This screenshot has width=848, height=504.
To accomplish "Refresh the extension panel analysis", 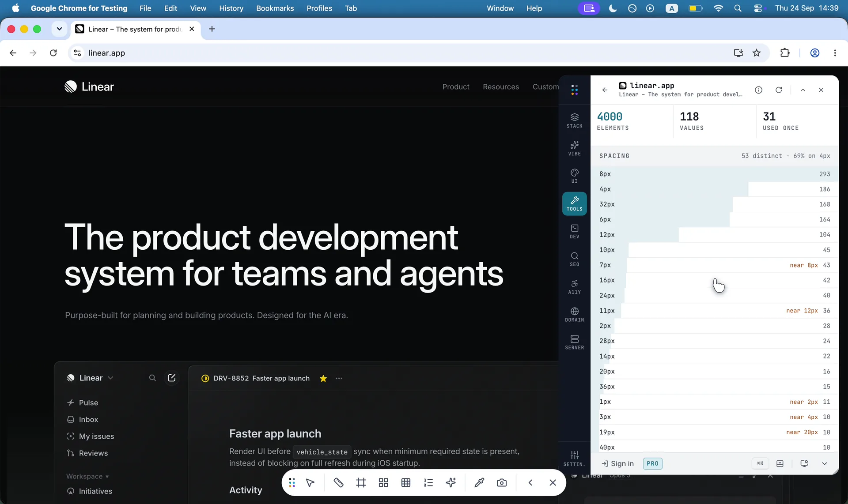I will (x=779, y=90).
